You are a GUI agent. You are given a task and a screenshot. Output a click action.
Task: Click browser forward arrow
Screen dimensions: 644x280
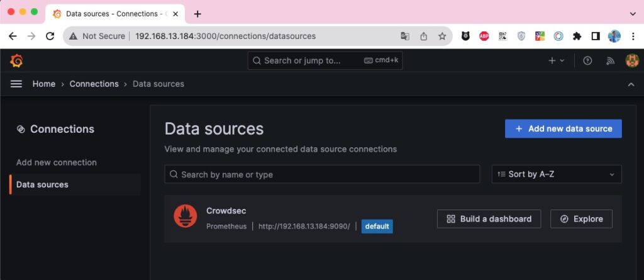pos(31,36)
